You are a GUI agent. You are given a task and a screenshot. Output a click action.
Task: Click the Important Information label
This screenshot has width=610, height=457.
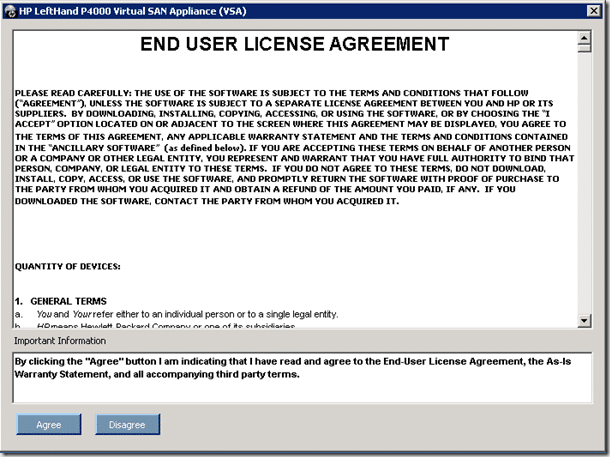click(60, 341)
